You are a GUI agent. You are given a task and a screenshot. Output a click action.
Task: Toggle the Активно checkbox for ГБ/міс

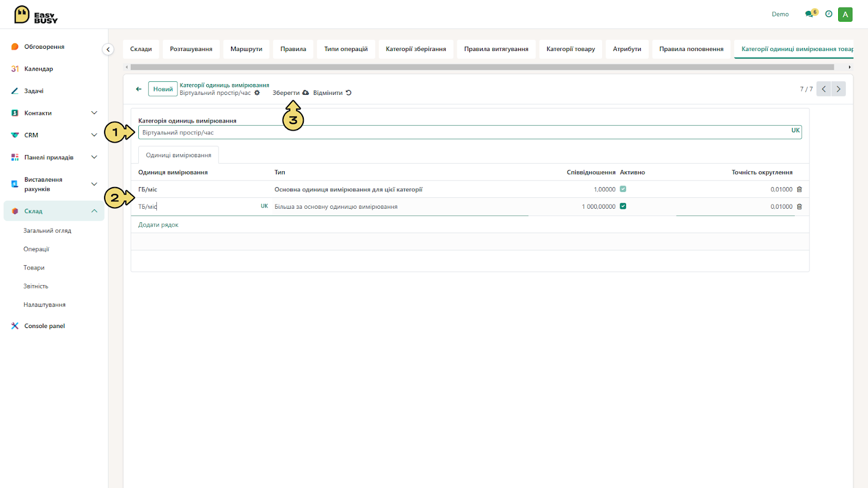pyautogui.click(x=623, y=189)
